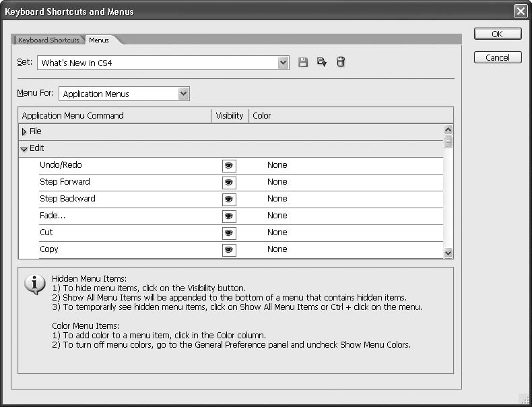Create new set from current menus
The image size is (532, 407).
(x=322, y=63)
